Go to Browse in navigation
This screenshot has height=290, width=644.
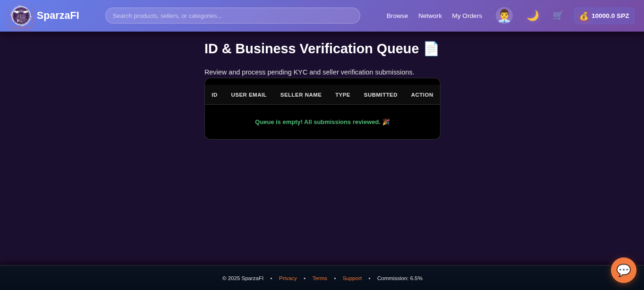coord(397,16)
